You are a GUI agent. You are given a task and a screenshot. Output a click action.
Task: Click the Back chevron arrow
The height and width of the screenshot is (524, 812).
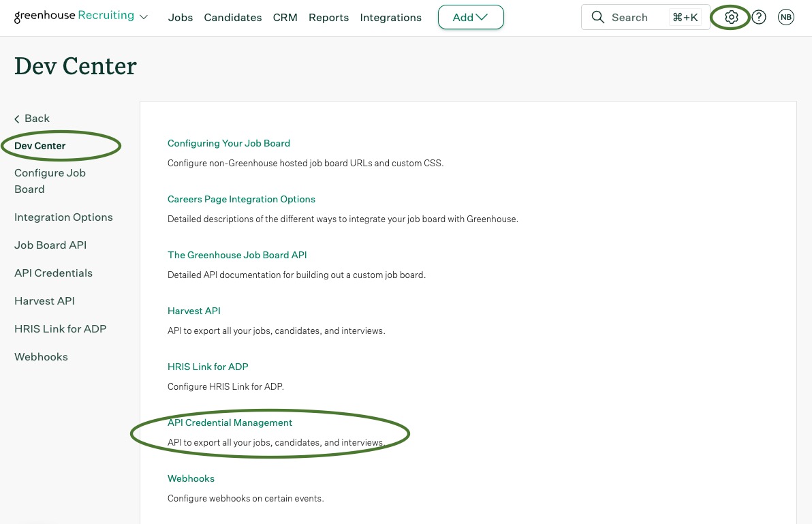[17, 119]
